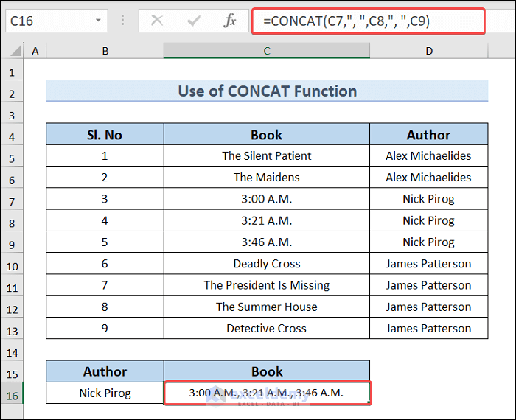Screen dimensions: 516x420
Task: Click the 'The Silent Patient' cell
Action: [x=267, y=156]
